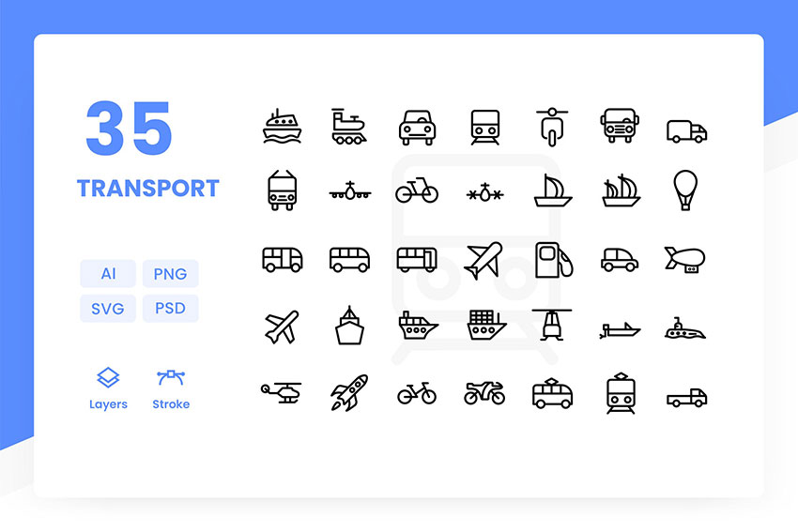The width and height of the screenshot is (798, 532).
Task: Select the pickup truck icon in bottom row
Action: pyautogui.click(x=686, y=397)
